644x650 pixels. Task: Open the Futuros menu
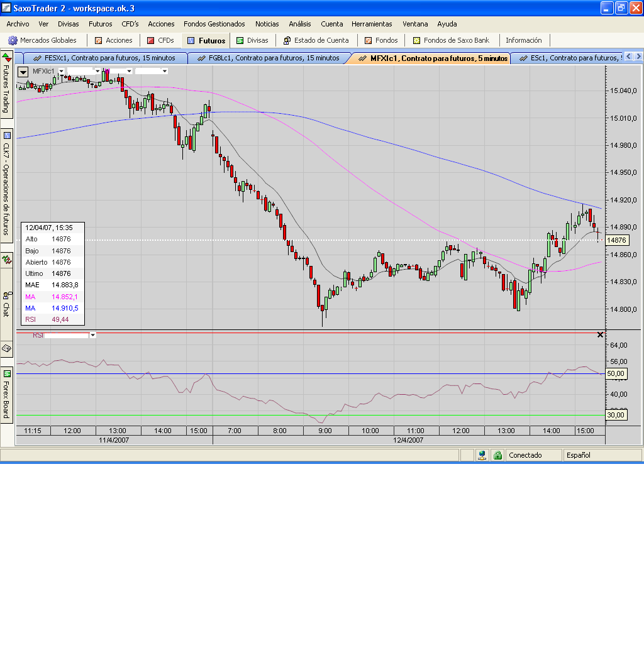(x=101, y=24)
